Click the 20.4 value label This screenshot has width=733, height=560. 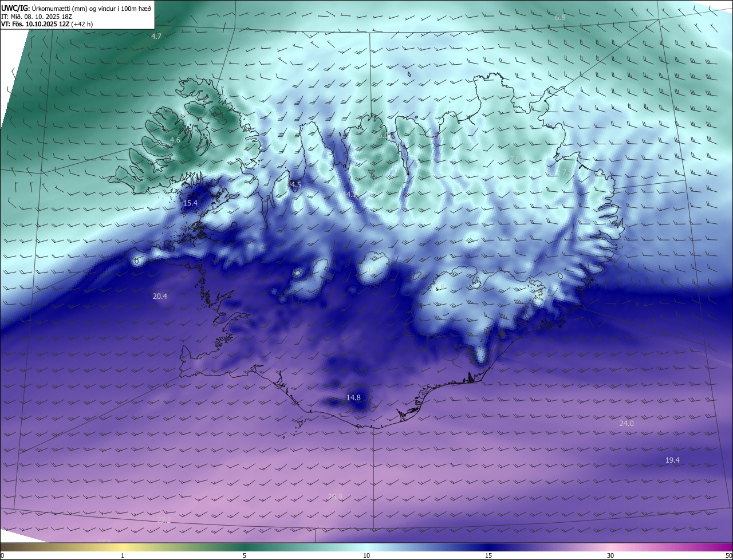(160, 296)
